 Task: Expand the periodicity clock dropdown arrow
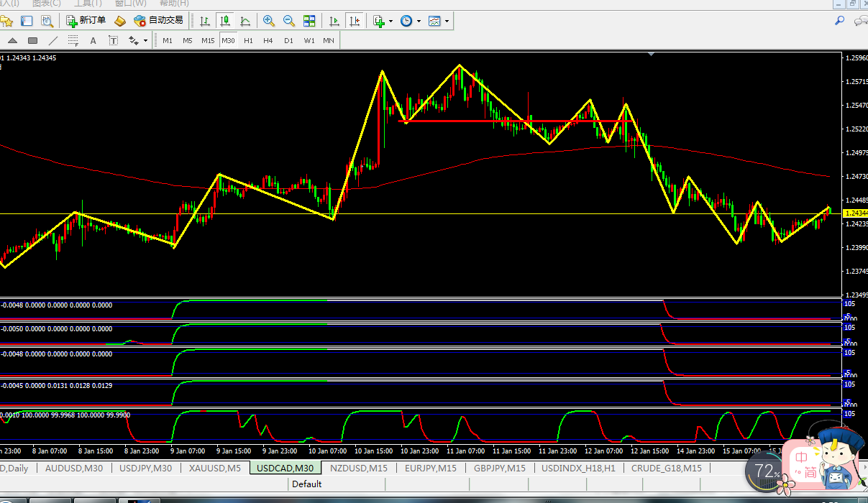(419, 21)
